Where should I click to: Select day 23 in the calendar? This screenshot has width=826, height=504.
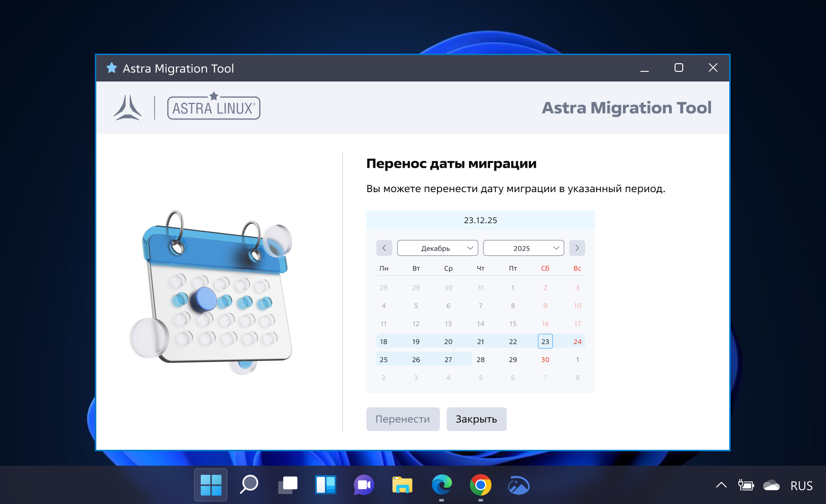(x=545, y=342)
